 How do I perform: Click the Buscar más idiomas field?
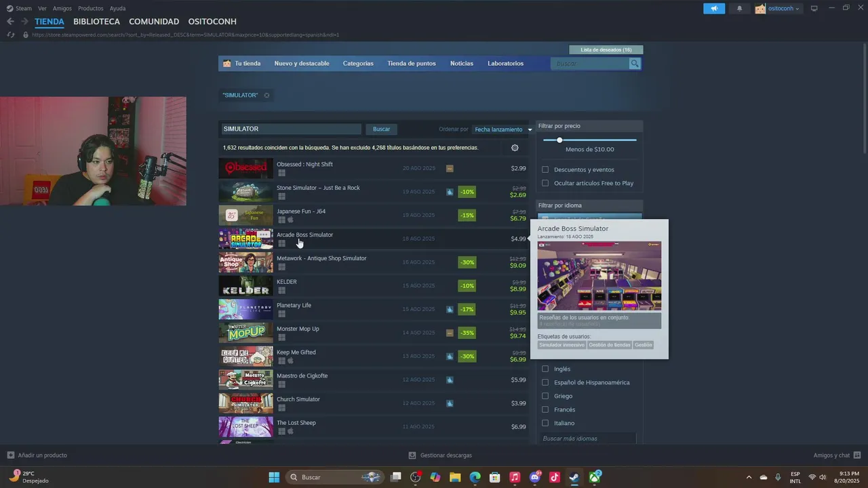coord(589,439)
